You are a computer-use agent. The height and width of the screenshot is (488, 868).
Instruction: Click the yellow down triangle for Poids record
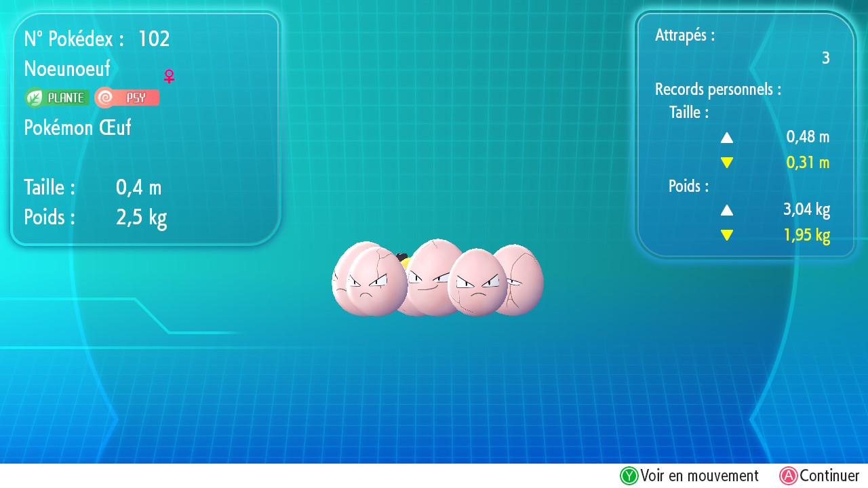(x=727, y=235)
